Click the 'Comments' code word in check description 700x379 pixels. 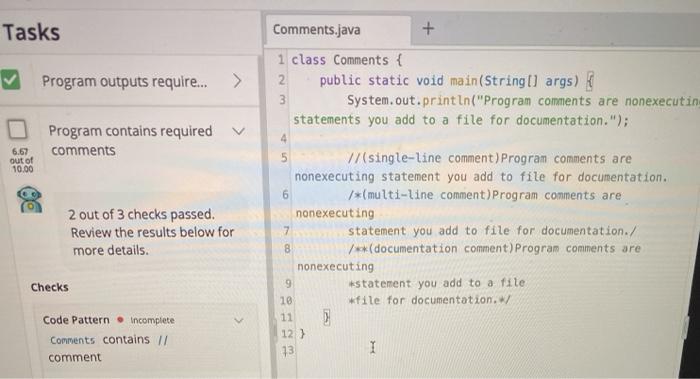pyautogui.click(x=72, y=340)
